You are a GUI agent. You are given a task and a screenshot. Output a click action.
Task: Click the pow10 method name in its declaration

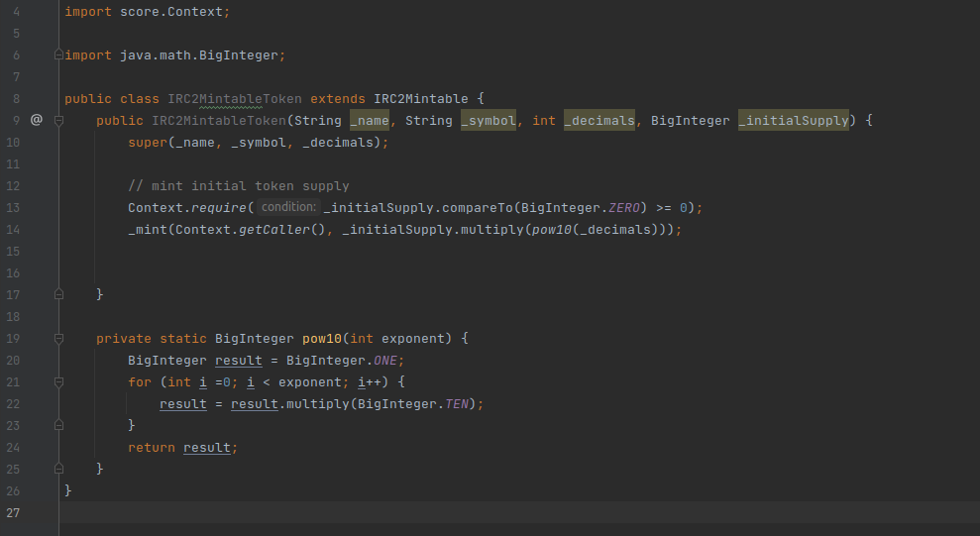pyautogui.click(x=322, y=338)
